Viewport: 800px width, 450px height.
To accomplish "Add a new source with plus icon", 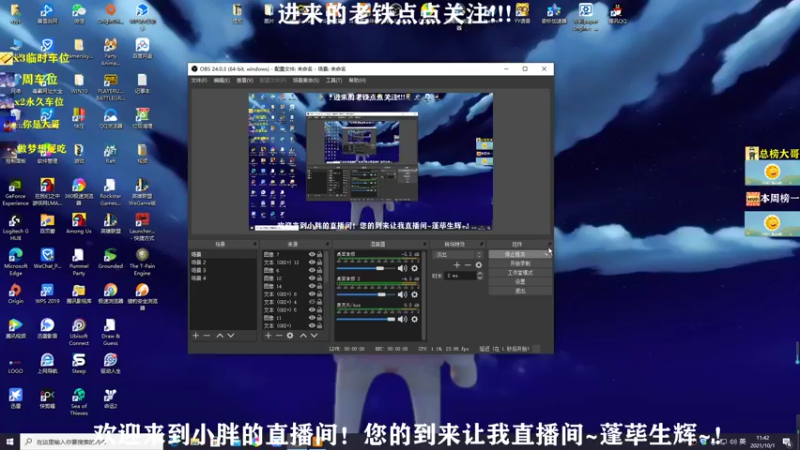I will tap(268, 335).
